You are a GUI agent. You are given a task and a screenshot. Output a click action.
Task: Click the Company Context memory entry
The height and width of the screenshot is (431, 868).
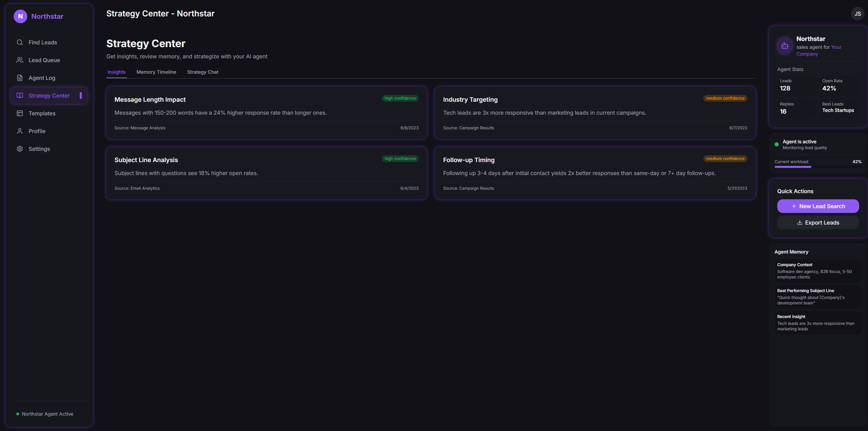pos(818,271)
